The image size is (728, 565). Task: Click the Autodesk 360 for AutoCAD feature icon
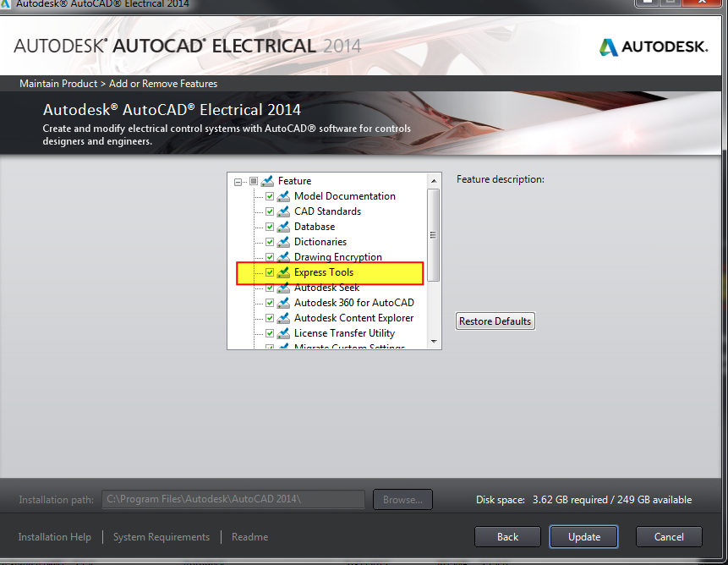click(283, 302)
